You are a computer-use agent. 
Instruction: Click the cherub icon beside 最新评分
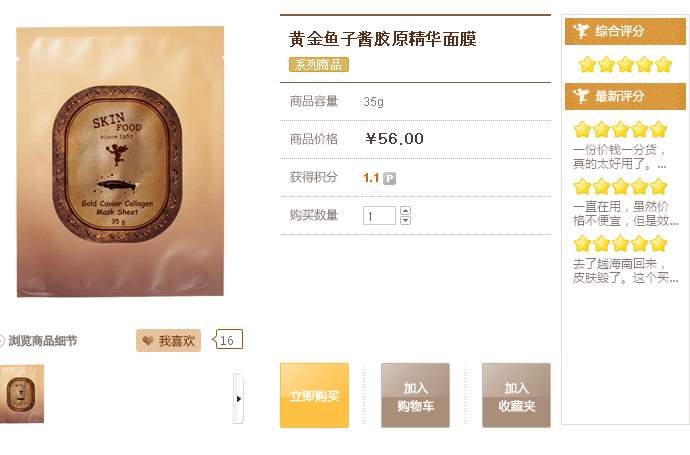click(581, 95)
